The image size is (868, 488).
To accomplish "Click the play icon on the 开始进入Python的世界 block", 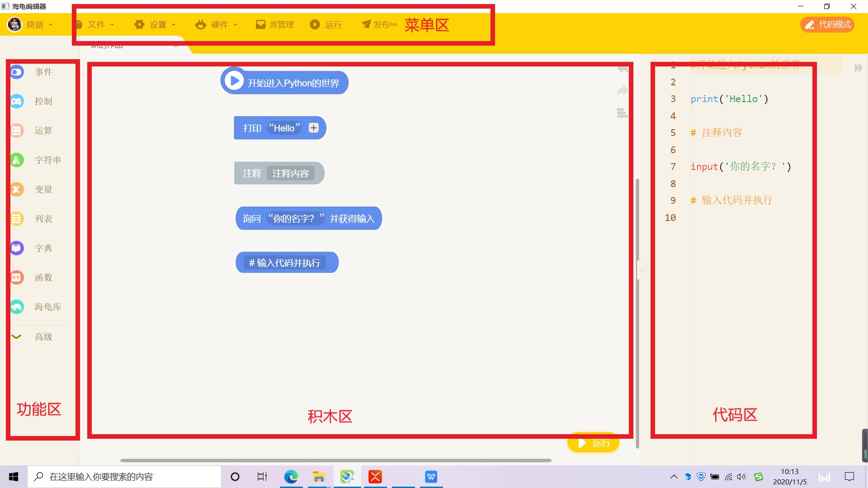I will [234, 80].
